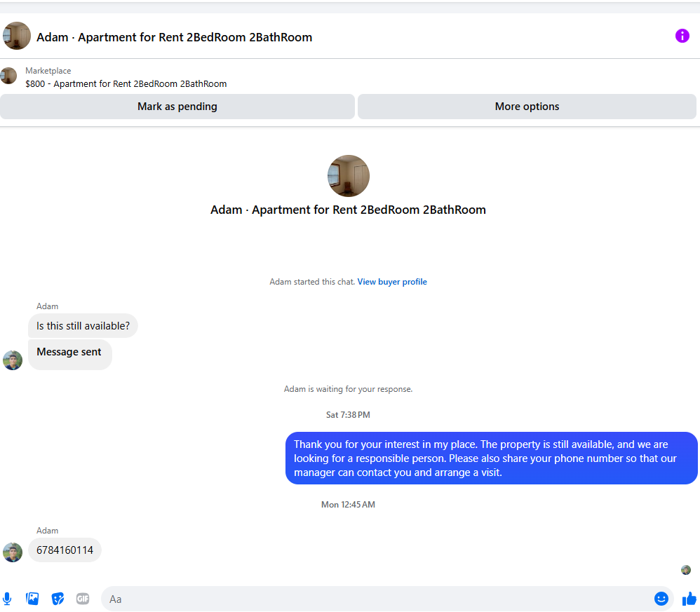The height and width of the screenshot is (612, 700).
Task: Click Mark as pending button
Action: click(177, 107)
